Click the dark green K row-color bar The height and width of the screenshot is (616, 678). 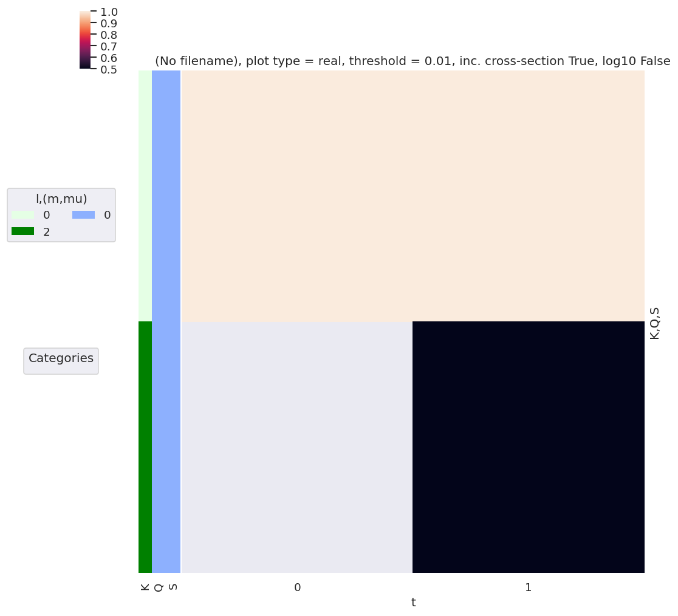click(145, 447)
